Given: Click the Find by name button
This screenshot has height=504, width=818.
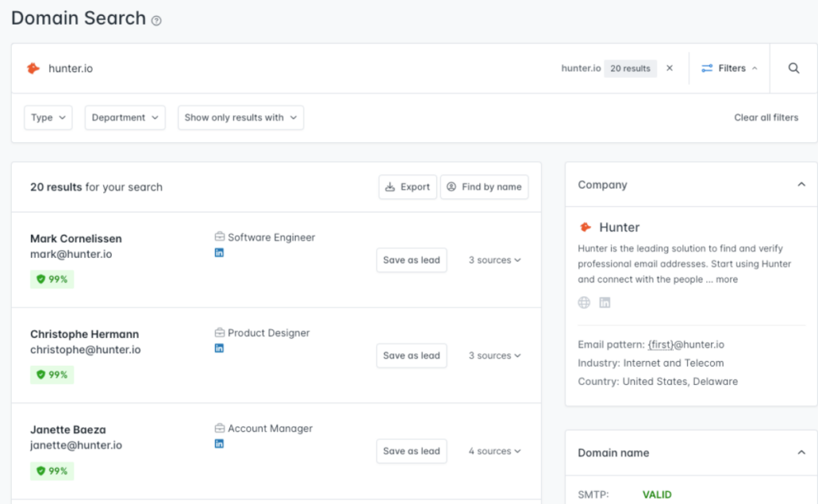Looking at the screenshot, I should click(484, 187).
